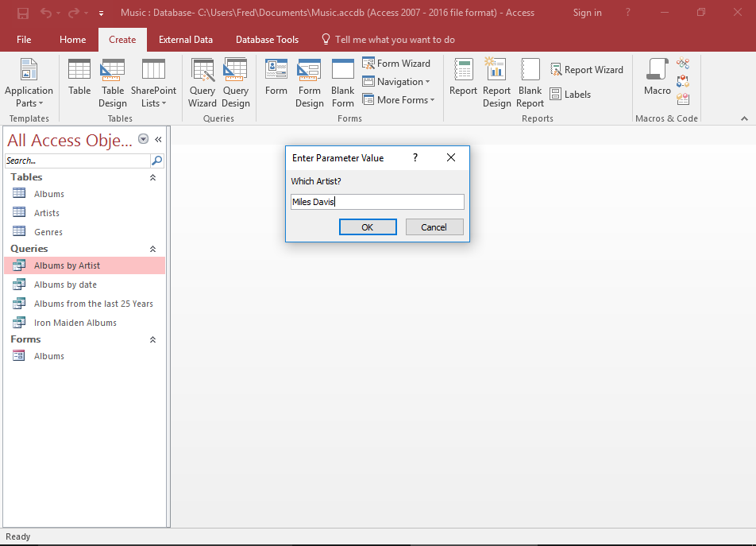Viewport: 756px width, 546px height.
Task: Click the navigation pane Search box
Action: [x=78, y=161]
